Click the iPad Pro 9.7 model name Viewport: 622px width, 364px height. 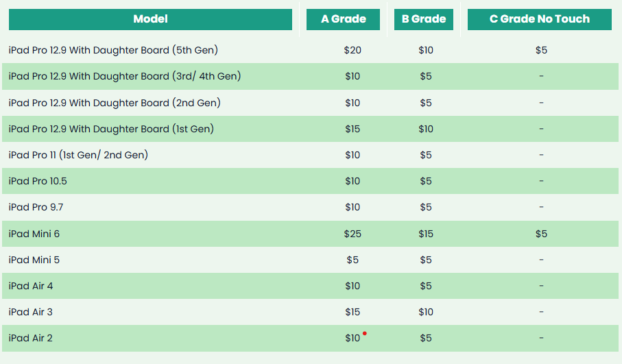36,208
